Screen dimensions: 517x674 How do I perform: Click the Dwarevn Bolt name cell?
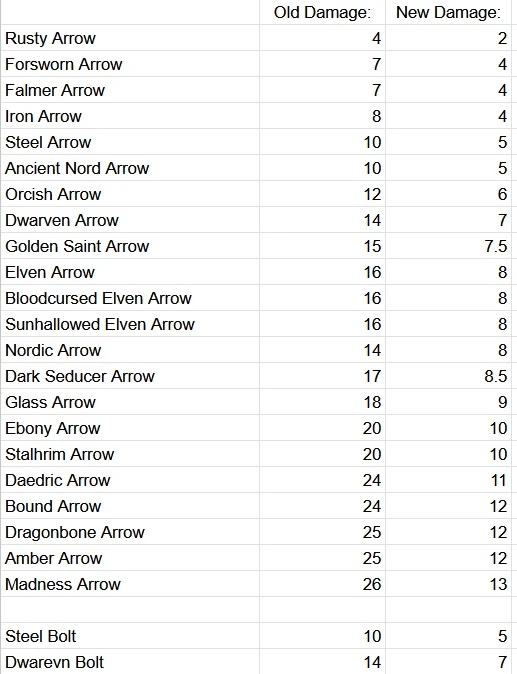tap(130, 662)
